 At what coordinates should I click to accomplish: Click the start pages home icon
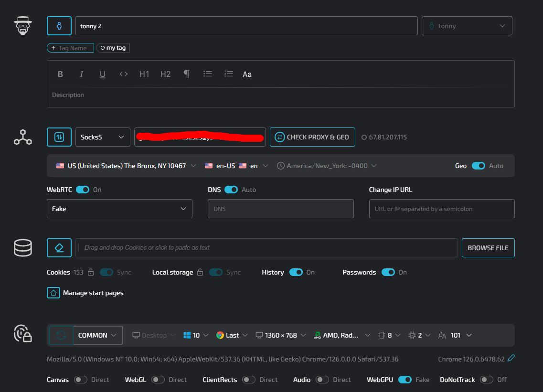click(53, 293)
